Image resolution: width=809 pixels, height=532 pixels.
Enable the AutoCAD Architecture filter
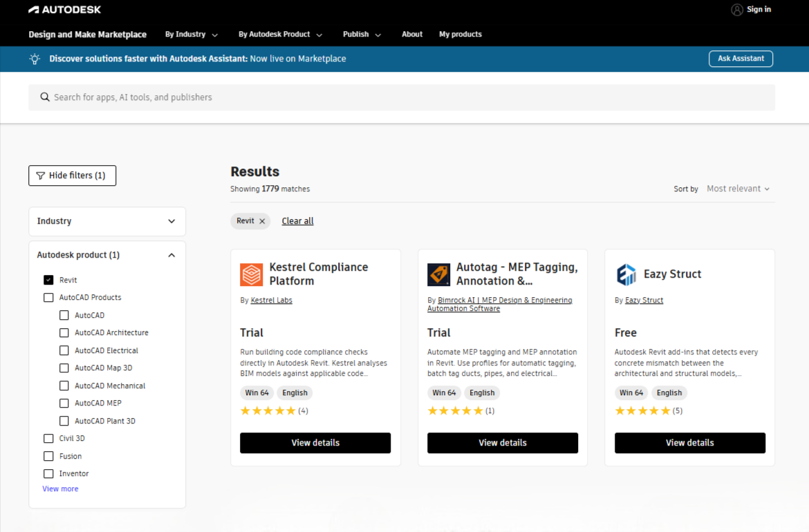point(64,332)
